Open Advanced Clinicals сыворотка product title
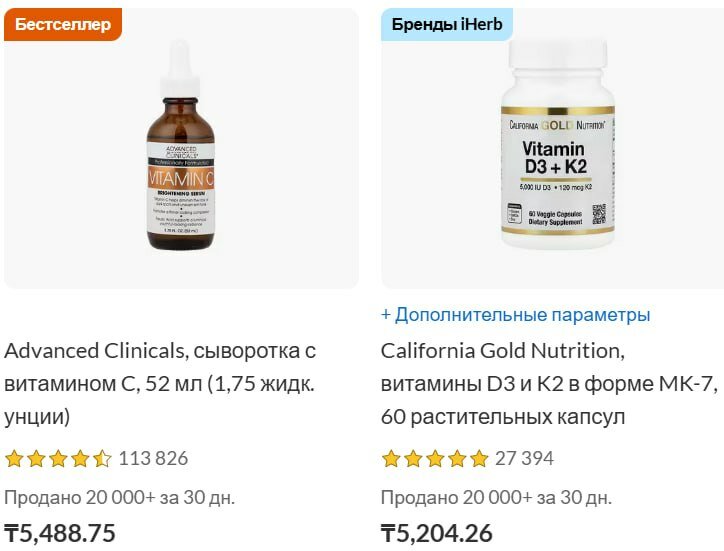The image size is (724, 551). pyautogui.click(x=160, y=384)
